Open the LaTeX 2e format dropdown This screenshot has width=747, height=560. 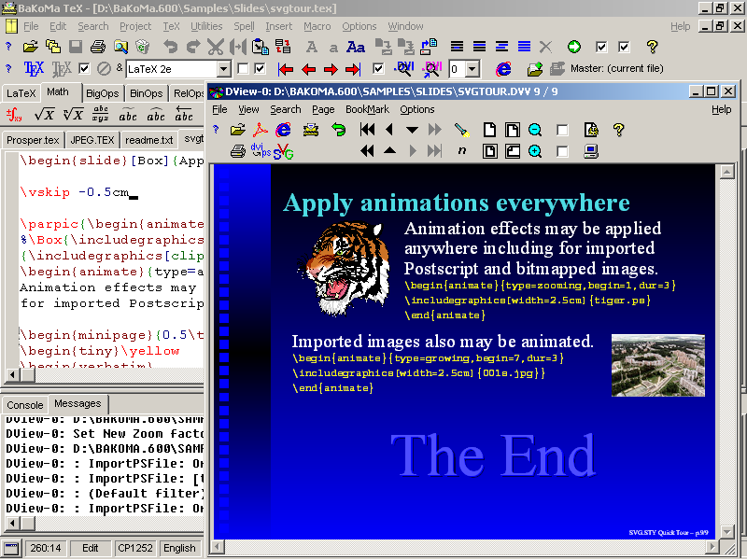[x=223, y=69]
